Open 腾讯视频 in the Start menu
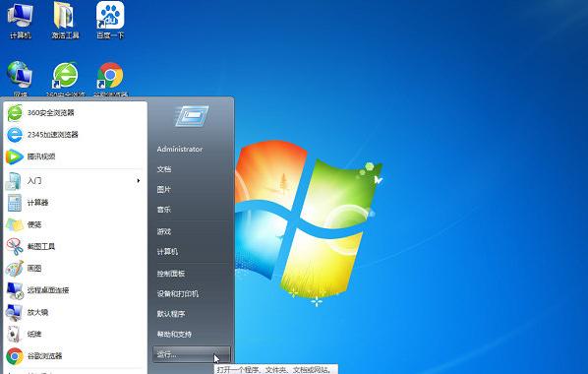588x374 pixels. (x=75, y=156)
